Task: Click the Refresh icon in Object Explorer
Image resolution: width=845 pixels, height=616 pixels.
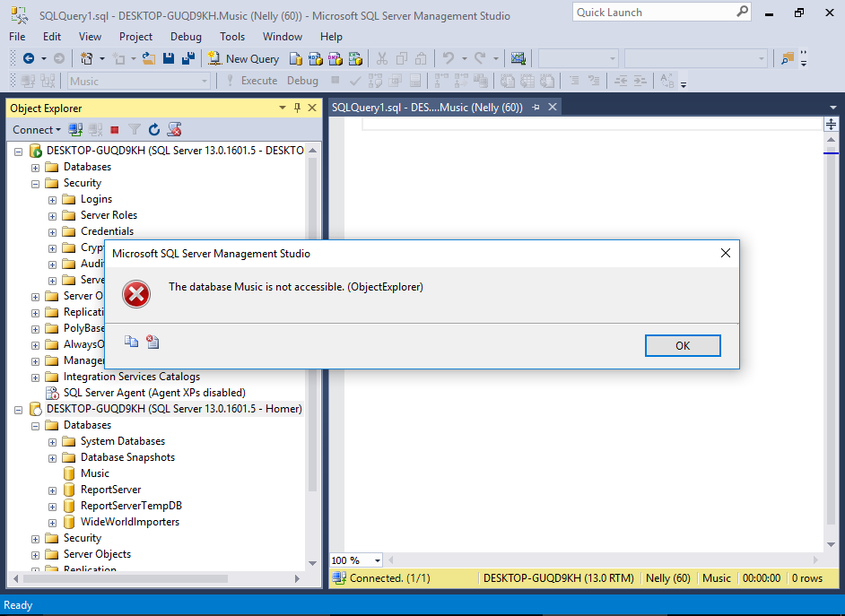Action: pos(154,130)
